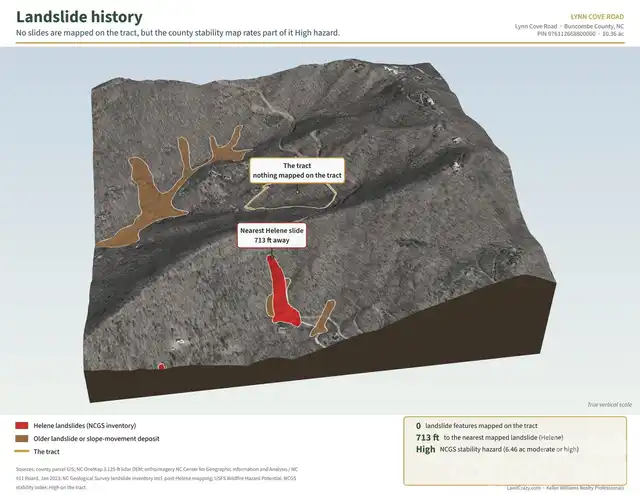Image resolution: width=640 pixels, height=495 pixels.
Task: Click the 'True vertical scale' note
Action: pyautogui.click(x=609, y=404)
